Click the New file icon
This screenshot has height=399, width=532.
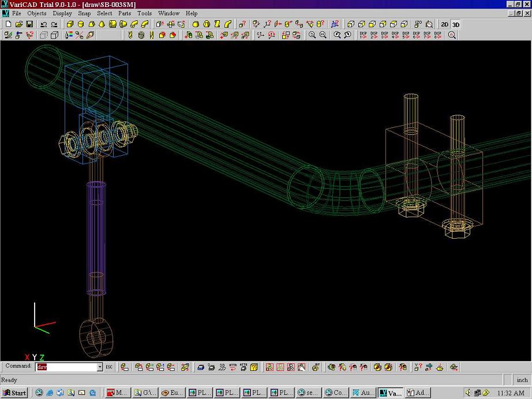point(8,24)
